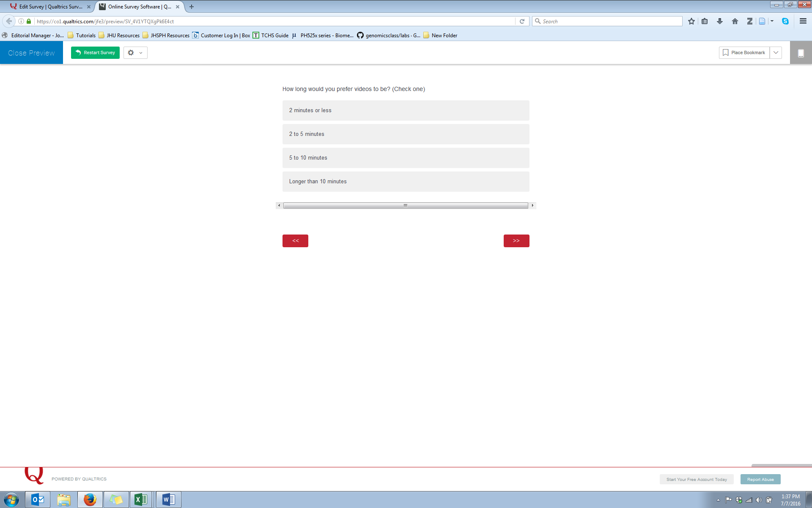The image size is (812, 508).
Task: Choose the "5 to 10 minutes" answer
Action: 406,158
